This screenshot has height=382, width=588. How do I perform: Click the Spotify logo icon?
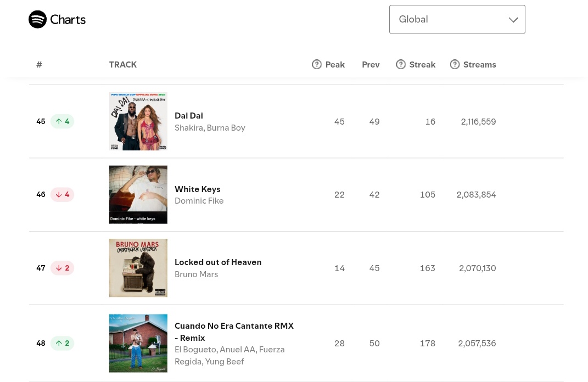37,20
